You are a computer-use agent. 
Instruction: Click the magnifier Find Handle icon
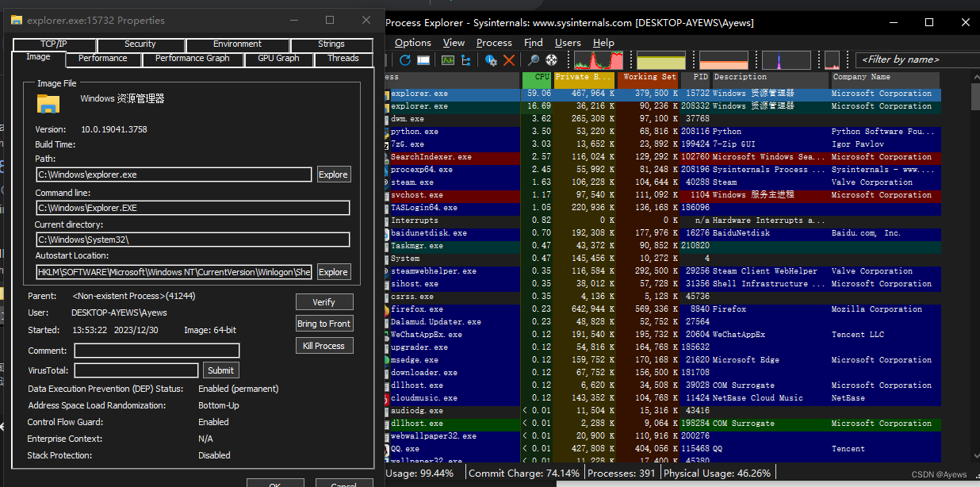(x=534, y=59)
